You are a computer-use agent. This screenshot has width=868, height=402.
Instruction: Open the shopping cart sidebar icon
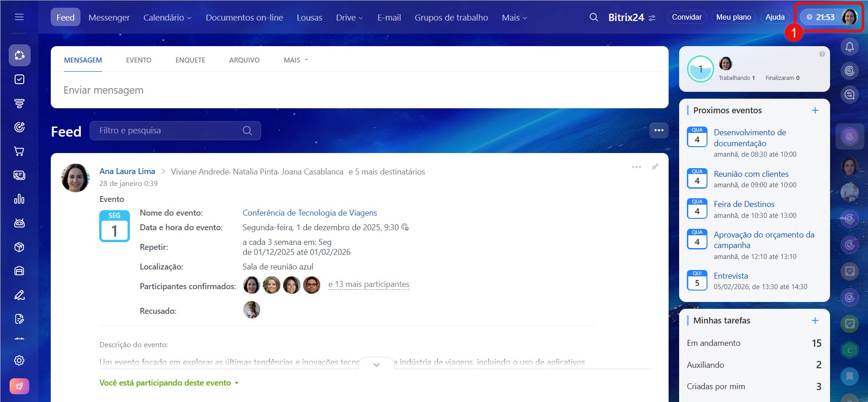(19, 151)
